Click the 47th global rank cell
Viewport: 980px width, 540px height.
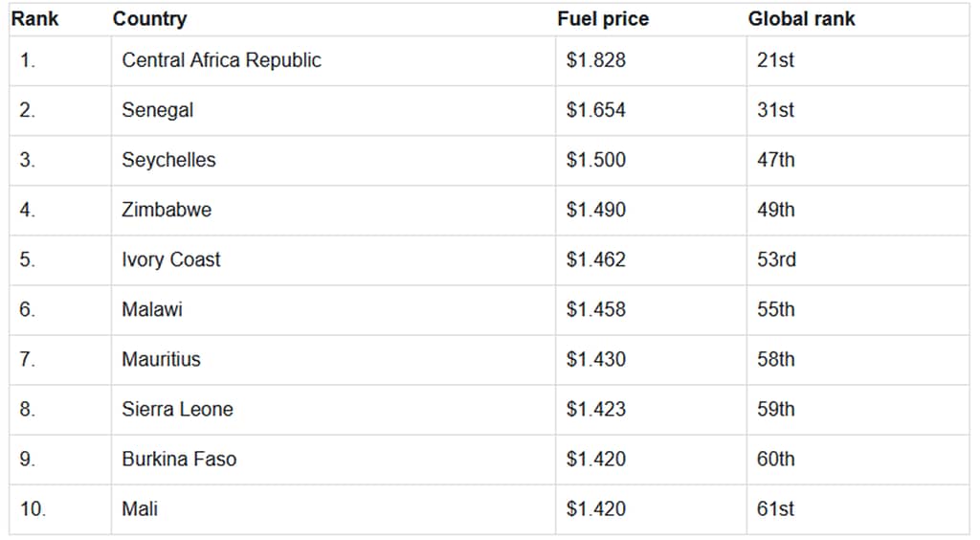click(775, 160)
